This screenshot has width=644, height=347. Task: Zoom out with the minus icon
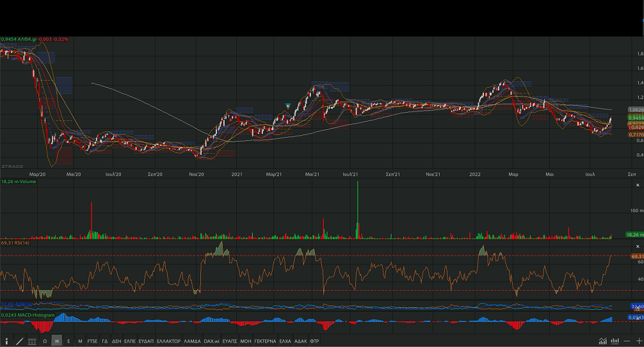coord(627,341)
